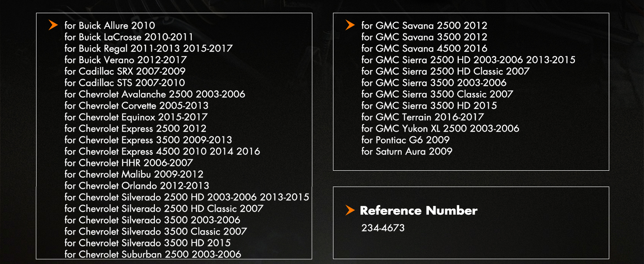Choose the GMC Terrain 2016-2017 entry

pyautogui.click(x=422, y=117)
